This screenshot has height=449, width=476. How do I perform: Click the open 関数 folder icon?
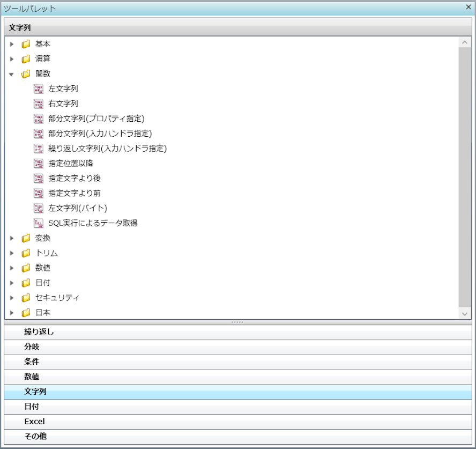(x=26, y=74)
